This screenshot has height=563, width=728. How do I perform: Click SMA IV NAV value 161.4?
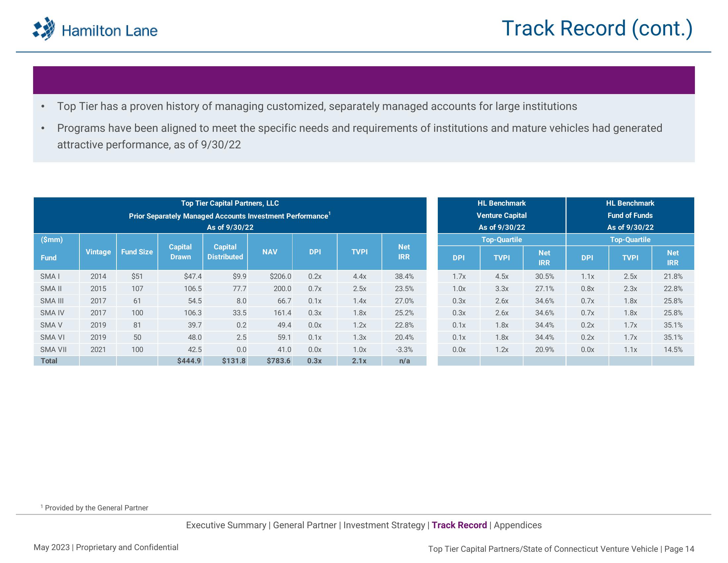(283, 313)
